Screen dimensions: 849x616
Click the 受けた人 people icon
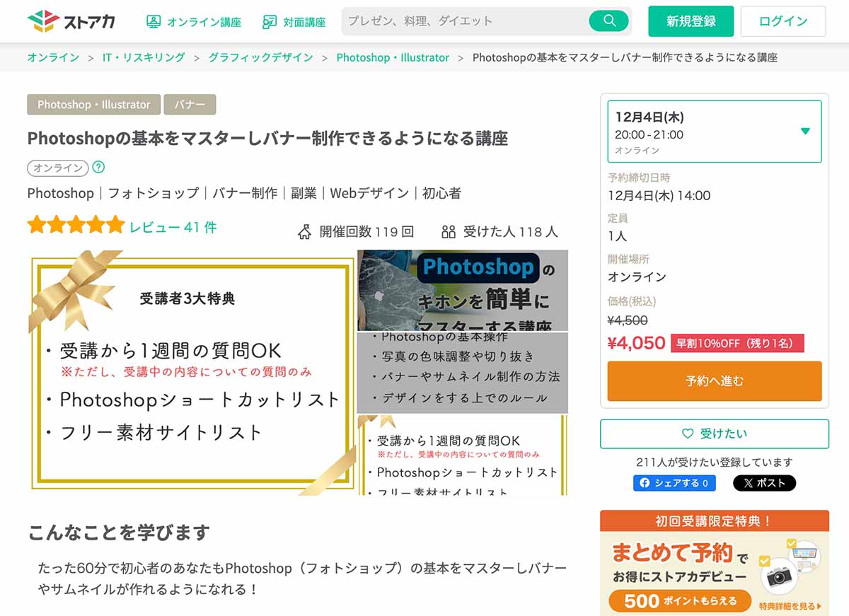point(449,231)
